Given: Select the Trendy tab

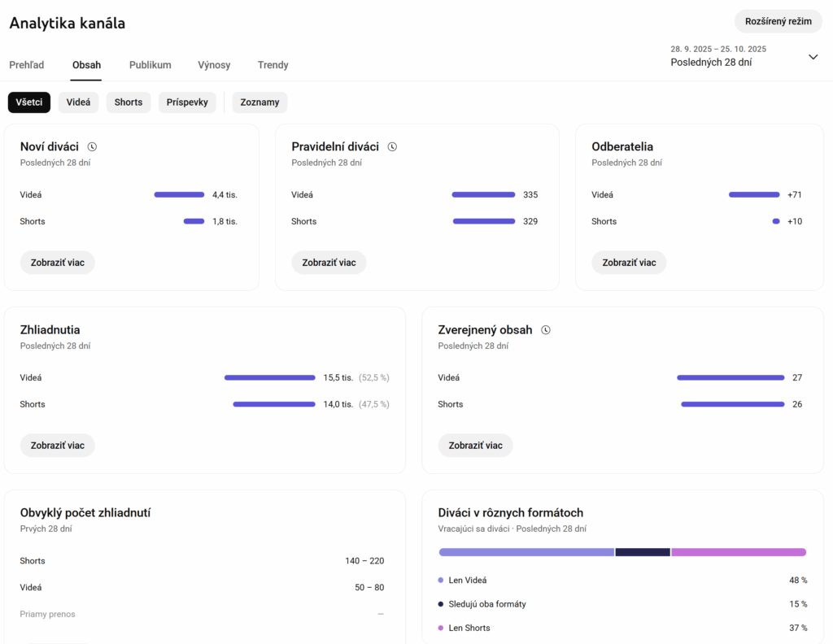Looking at the screenshot, I should pyautogui.click(x=273, y=65).
